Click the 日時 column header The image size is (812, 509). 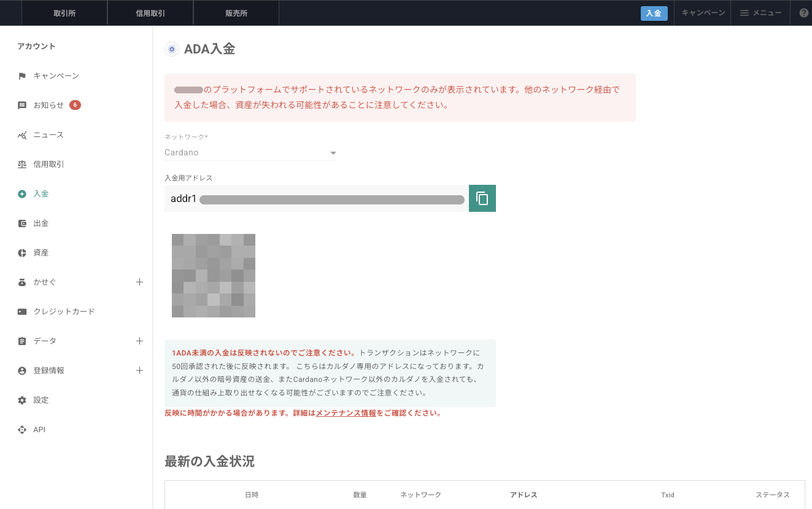[x=252, y=495]
